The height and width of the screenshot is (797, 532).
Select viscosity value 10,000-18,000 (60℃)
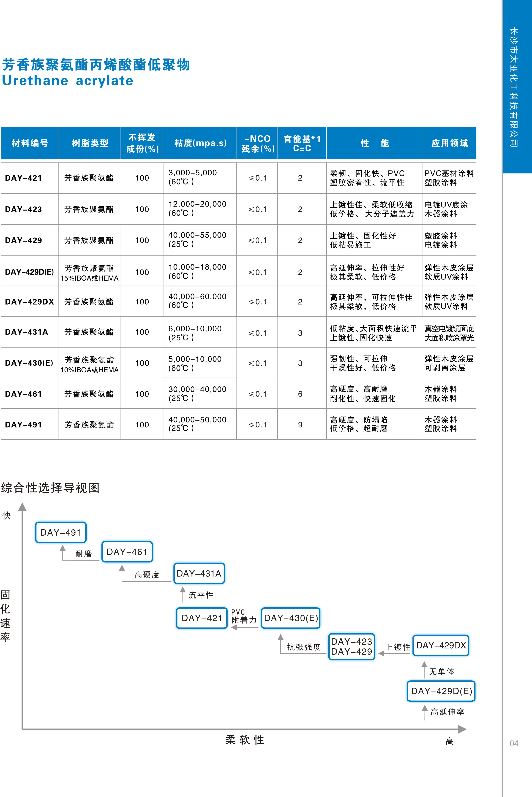pos(197,271)
